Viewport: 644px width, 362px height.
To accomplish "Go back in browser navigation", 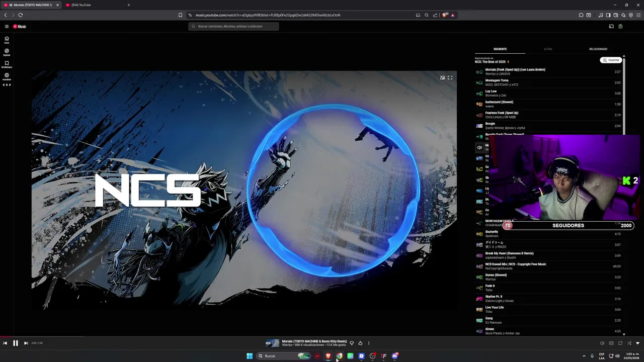I will click(x=6, y=15).
